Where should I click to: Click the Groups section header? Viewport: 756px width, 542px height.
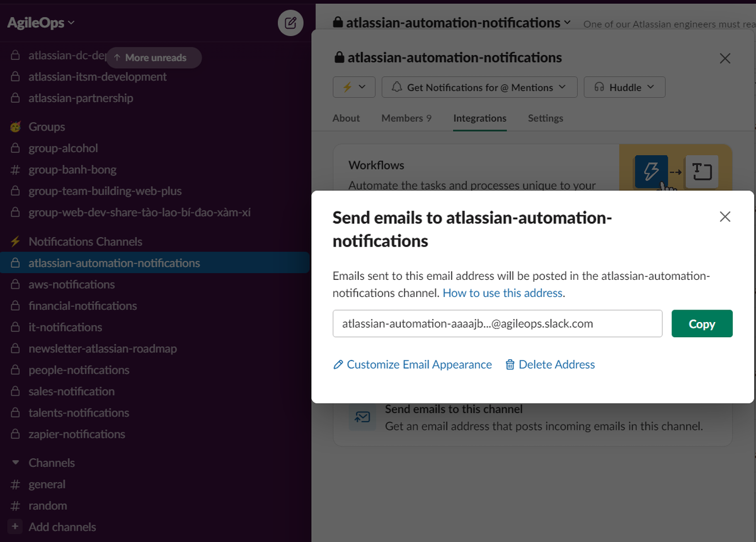(47, 127)
